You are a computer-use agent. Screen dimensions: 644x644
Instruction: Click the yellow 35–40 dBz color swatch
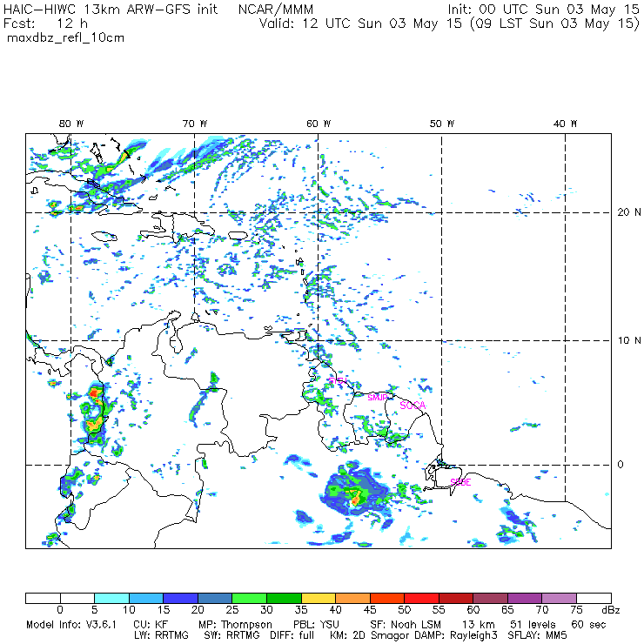tap(319, 598)
